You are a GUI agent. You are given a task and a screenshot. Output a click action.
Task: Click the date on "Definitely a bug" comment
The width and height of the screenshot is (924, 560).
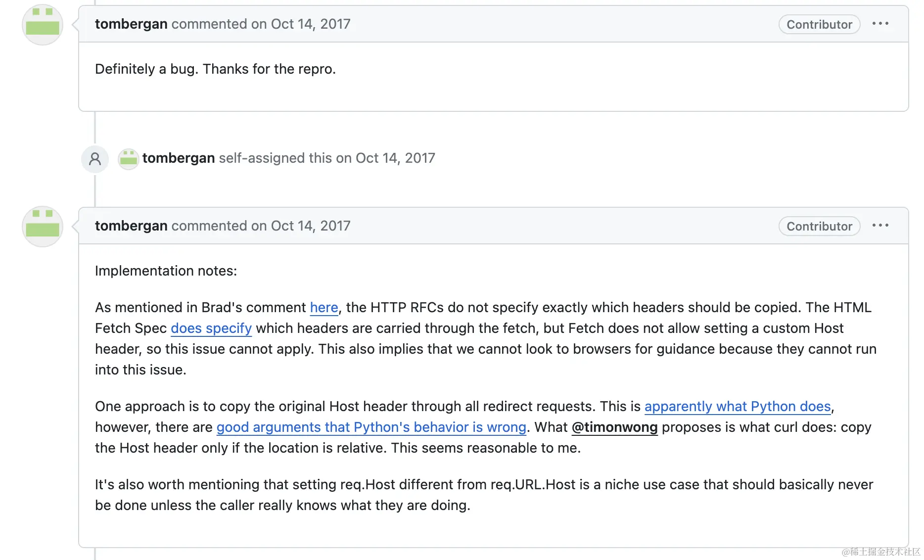(311, 24)
